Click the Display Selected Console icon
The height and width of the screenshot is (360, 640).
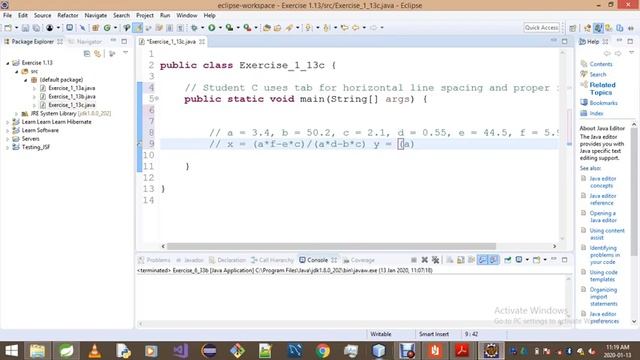tap(518, 260)
